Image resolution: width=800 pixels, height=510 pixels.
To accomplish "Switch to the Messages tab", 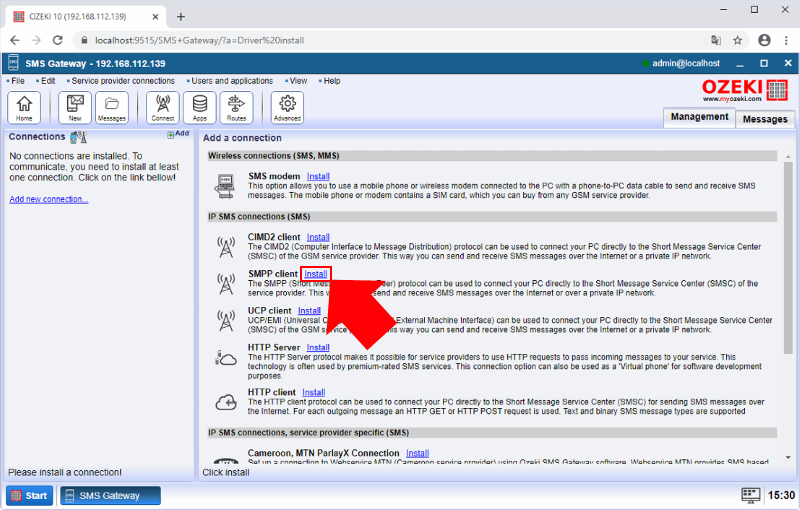I will coord(765,119).
